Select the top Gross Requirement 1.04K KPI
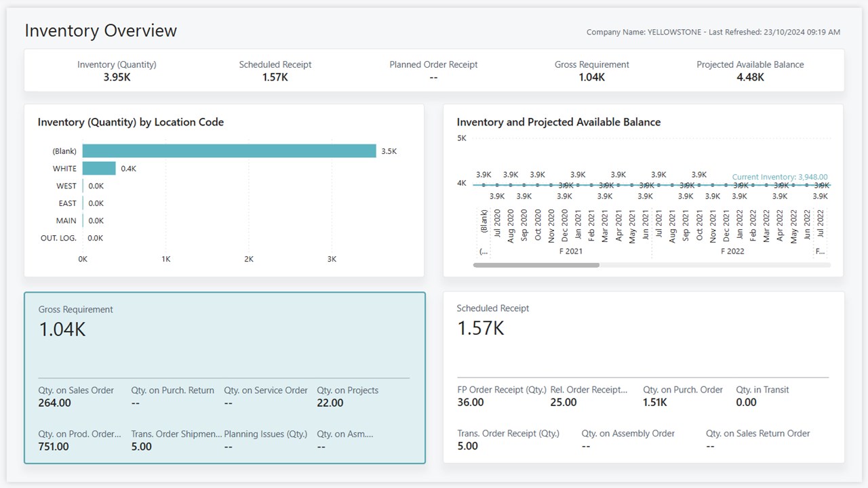Screen dimensions: 868x488 click(591, 70)
